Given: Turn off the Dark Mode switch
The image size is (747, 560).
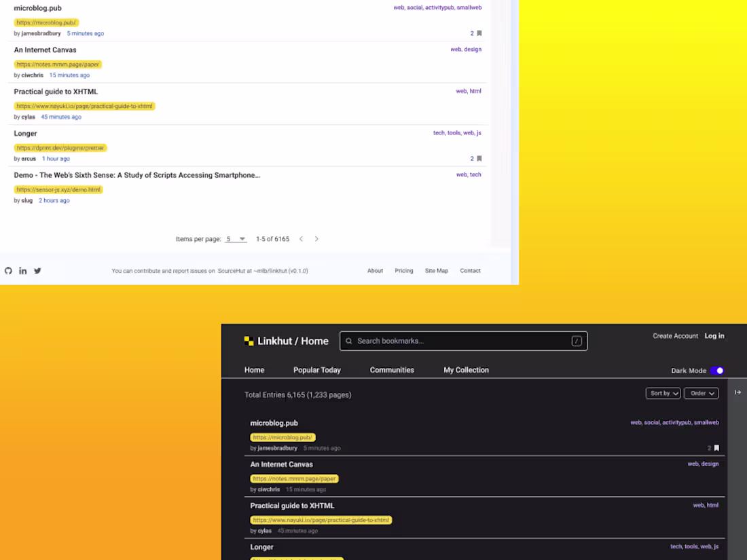Looking at the screenshot, I should 717,371.
